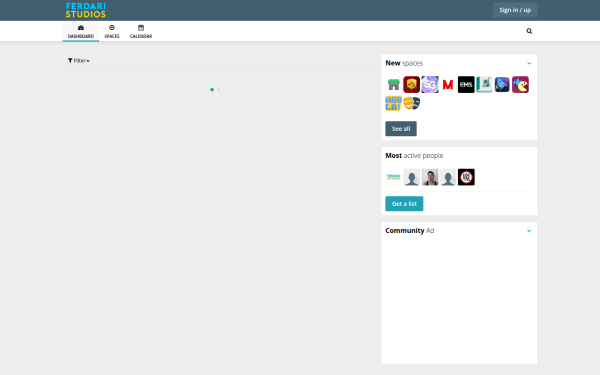Open the Dashboard tab
The height and width of the screenshot is (375, 600).
click(81, 31)
